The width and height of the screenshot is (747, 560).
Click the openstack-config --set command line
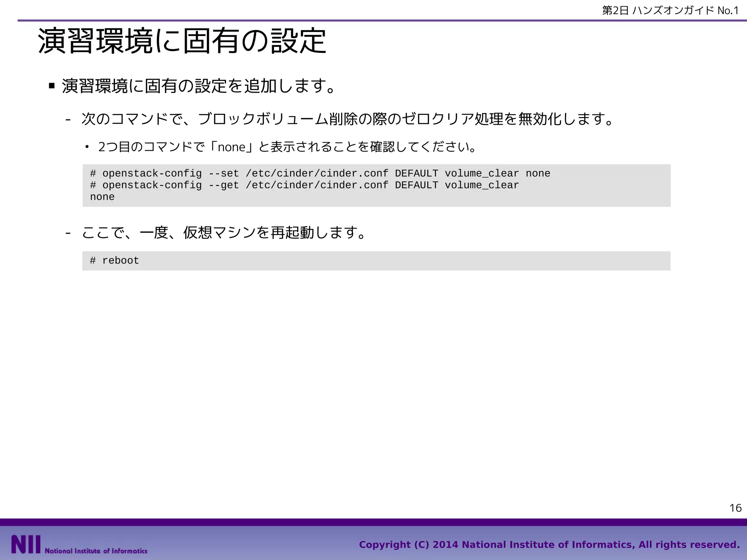(320, 174)
